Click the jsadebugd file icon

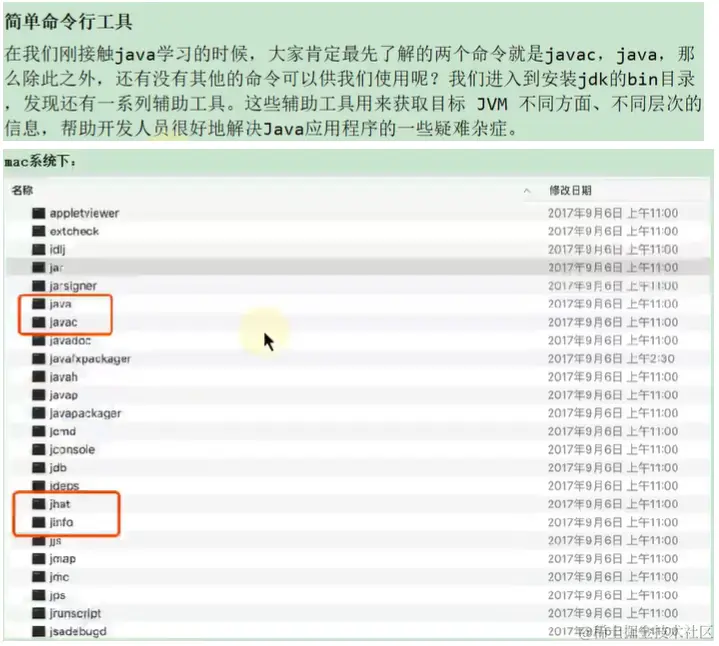point(39,631)
